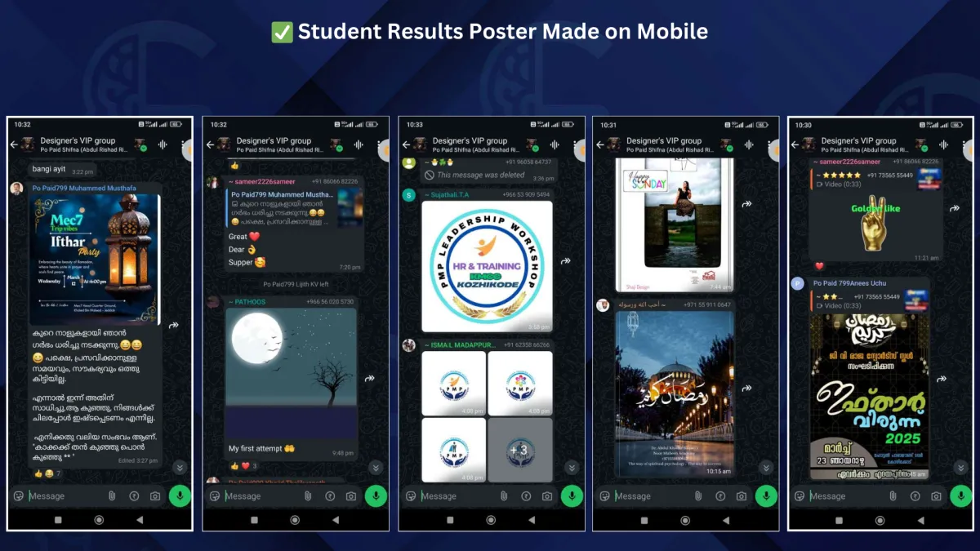The height and width of the screenshot is (551, 980).
Task: Tap the back arrow in the Golden like chat phone
Action: tap(795, 144)
